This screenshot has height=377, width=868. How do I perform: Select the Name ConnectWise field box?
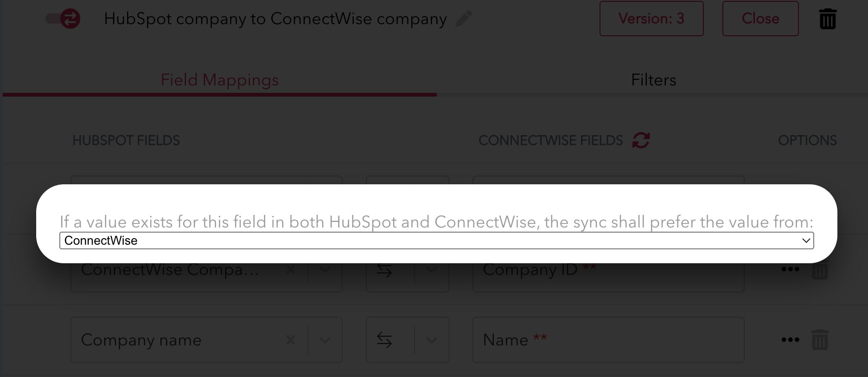608,340
